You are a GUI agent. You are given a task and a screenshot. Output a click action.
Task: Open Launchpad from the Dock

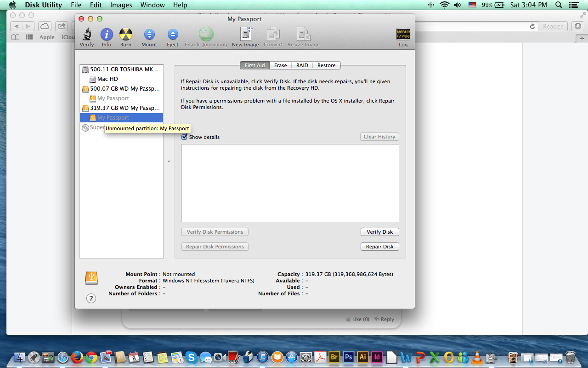34,357
